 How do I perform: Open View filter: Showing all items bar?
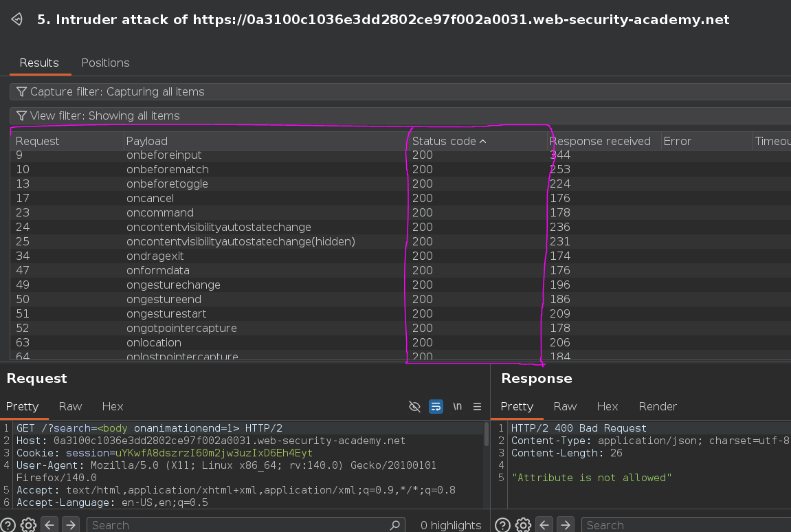click(401, 115)
